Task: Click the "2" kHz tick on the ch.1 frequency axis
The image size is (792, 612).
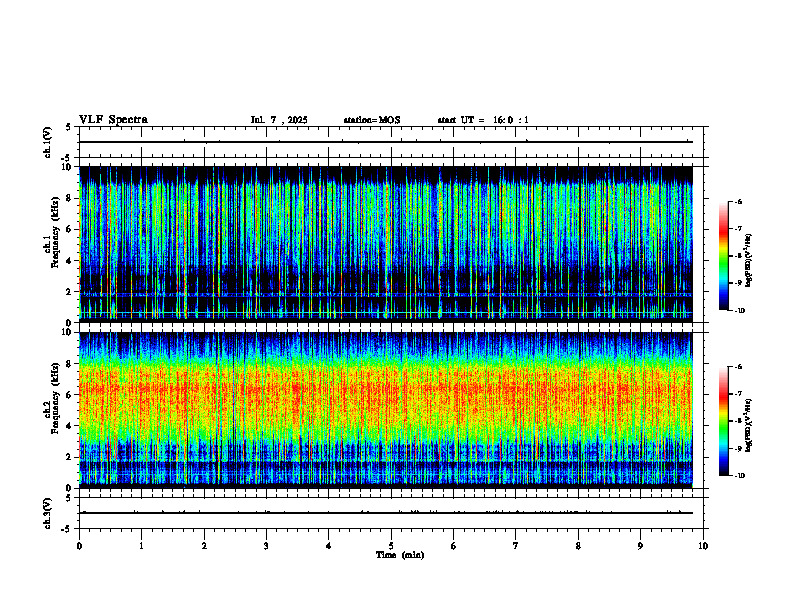Action: (x=70, y=292)
